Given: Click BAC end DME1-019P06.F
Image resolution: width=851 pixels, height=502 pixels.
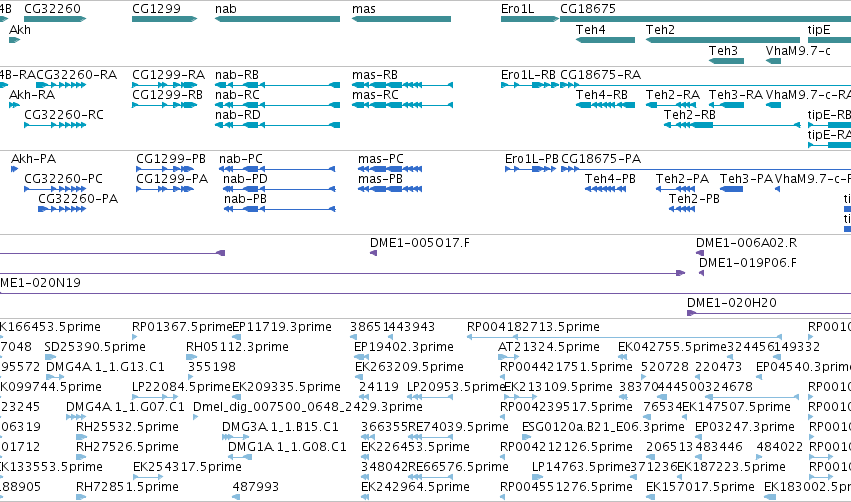Looking at the screenshot, I should [748, 263].
